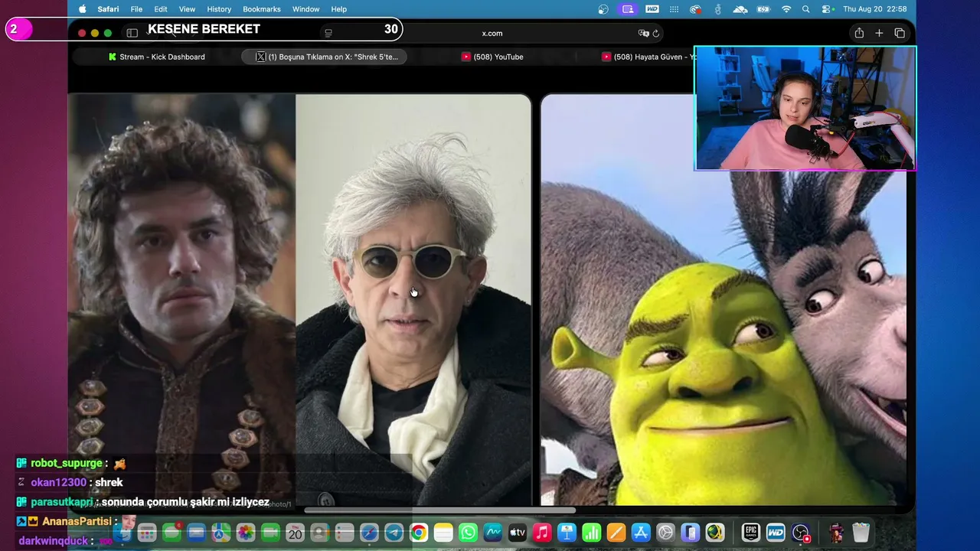Open the WD app from the dock
The height and width of the screenshot is (551, 980).
click(x=776, y=533)
